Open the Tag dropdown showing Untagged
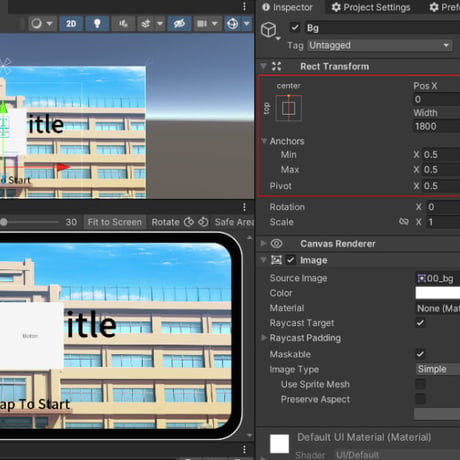This screenshot has height=460, width=460. pyautogui.click(x=380, y=45)
